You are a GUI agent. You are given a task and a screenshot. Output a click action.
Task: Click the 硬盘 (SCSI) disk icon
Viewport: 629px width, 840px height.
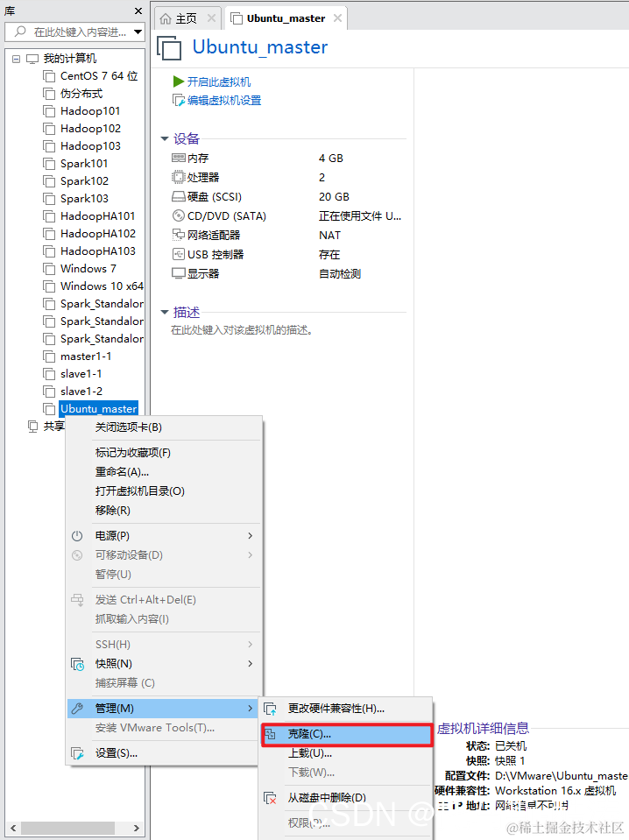point(178,196)
